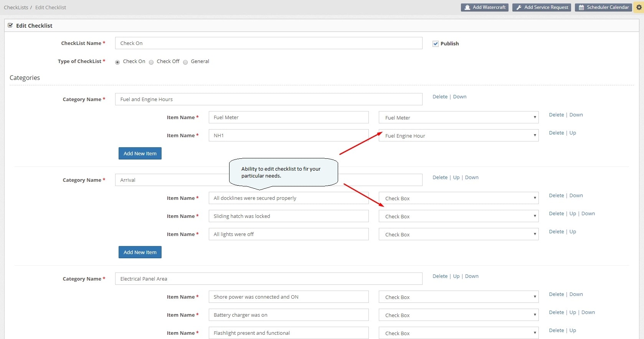Click Add New Item under Fuel category
This screenshot has height=339, width=644.
tap(140, 153)
